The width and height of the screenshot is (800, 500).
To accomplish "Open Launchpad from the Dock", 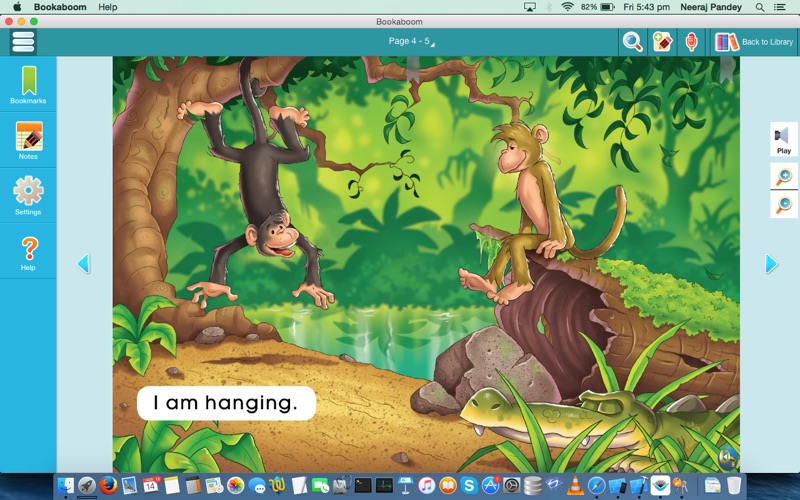I will coord(87,485).
